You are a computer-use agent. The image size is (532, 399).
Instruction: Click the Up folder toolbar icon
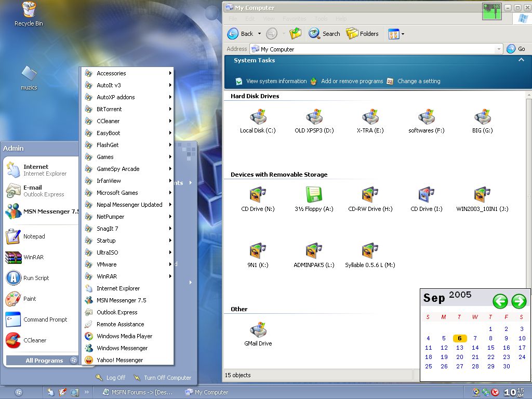click(295, 34)
